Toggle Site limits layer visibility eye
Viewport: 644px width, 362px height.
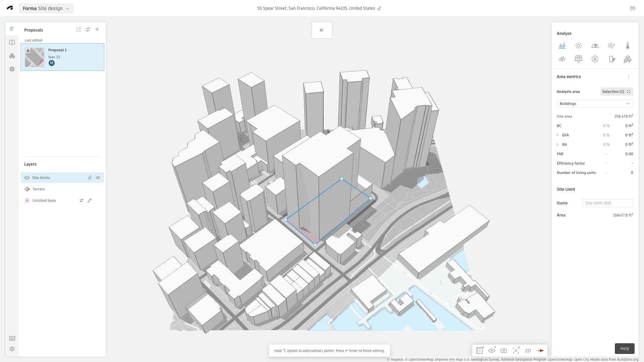(98, 178)
